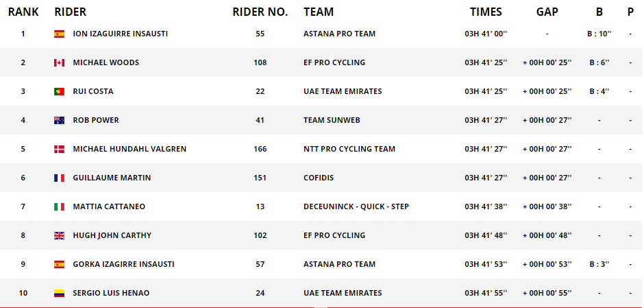Select the TIMES column header

click(x=486, y=12)
